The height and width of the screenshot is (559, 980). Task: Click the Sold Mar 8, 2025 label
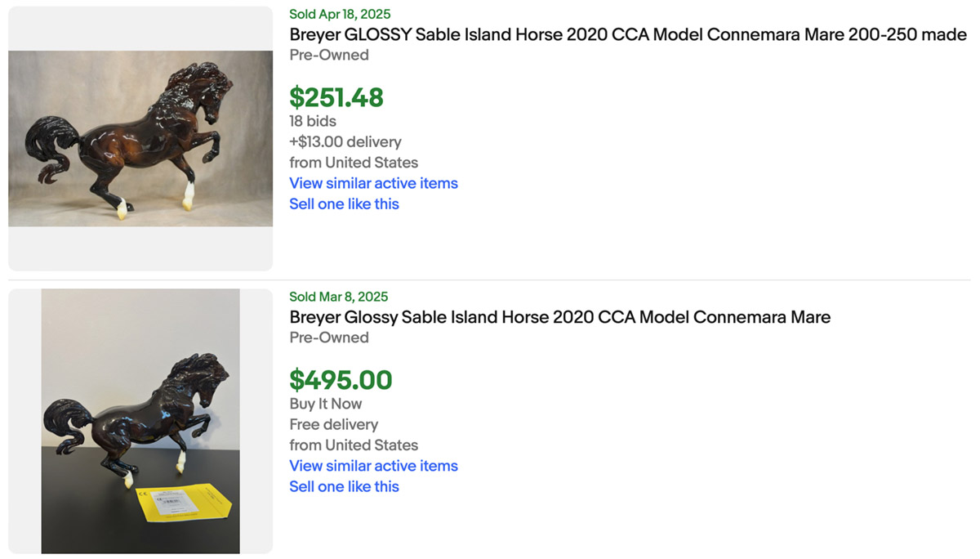tap(338, 297)
